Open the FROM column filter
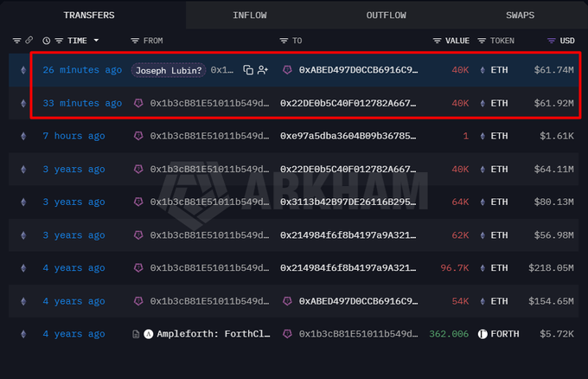The image size is (588, 379). (x=135, y=41)
